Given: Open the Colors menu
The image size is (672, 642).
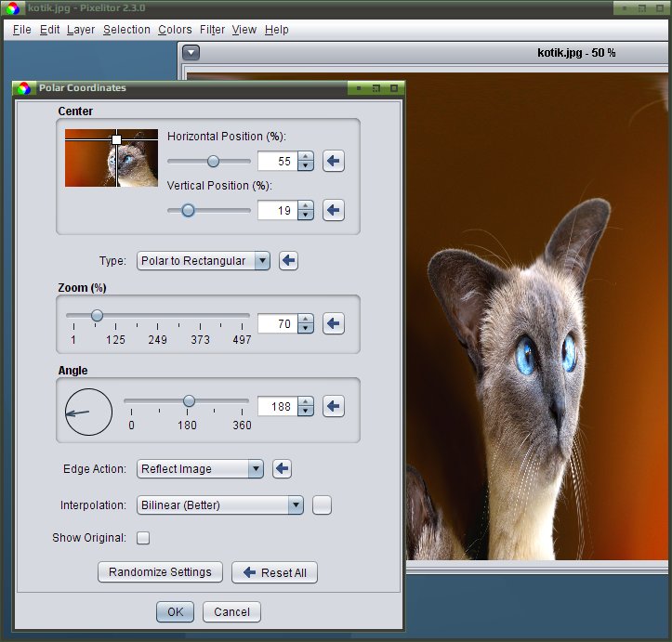Looking at the screenshot, I should click(x=175, y=30).
